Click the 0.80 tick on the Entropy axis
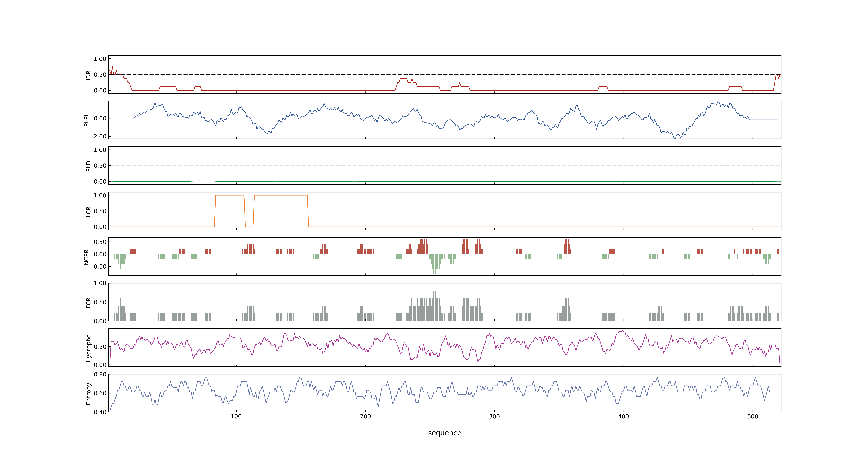This screenshot has height=463, width=868. tap(100, 374)
